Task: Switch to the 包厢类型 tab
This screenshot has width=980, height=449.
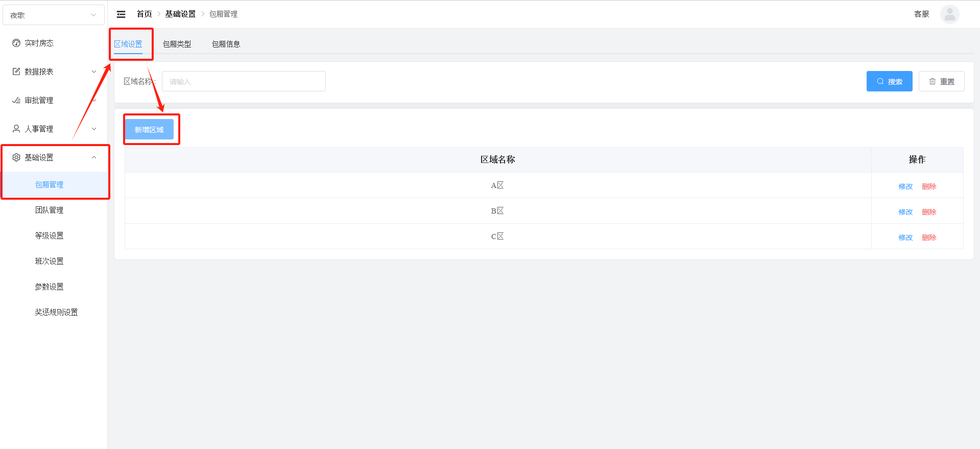Action: coord(177,44)
